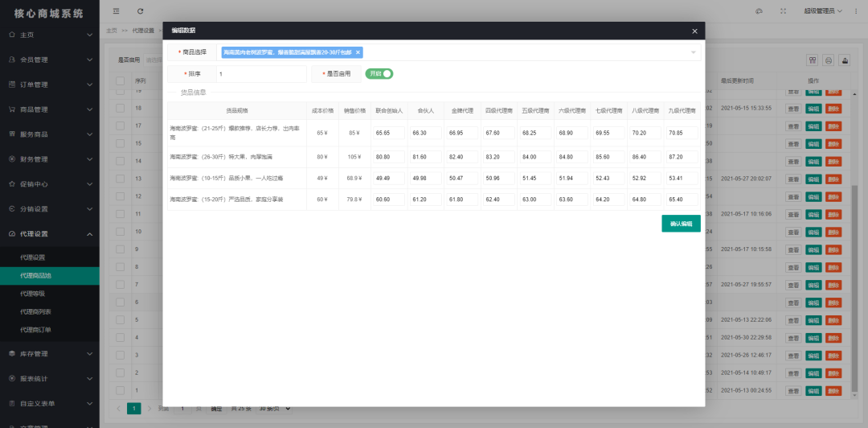Click the 排序 input field showing 1
This screenshot has height=428, width=868.
point(261,74)
